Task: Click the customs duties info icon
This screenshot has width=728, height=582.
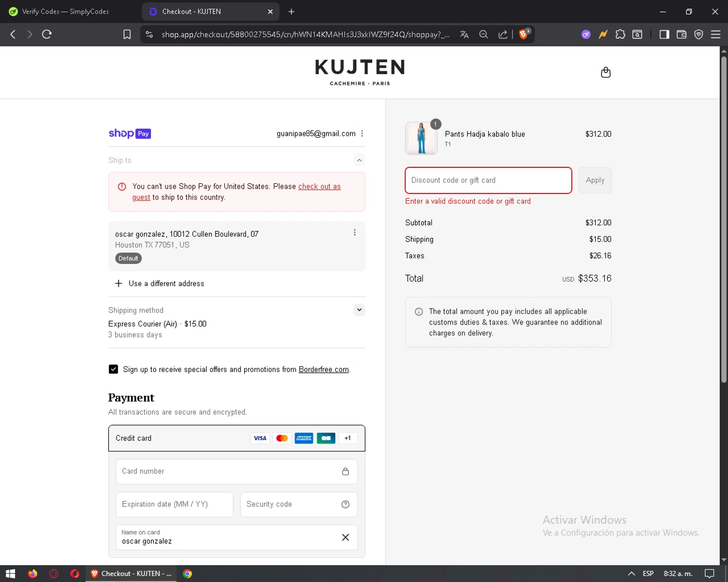Action: click(x=419, y=312)
